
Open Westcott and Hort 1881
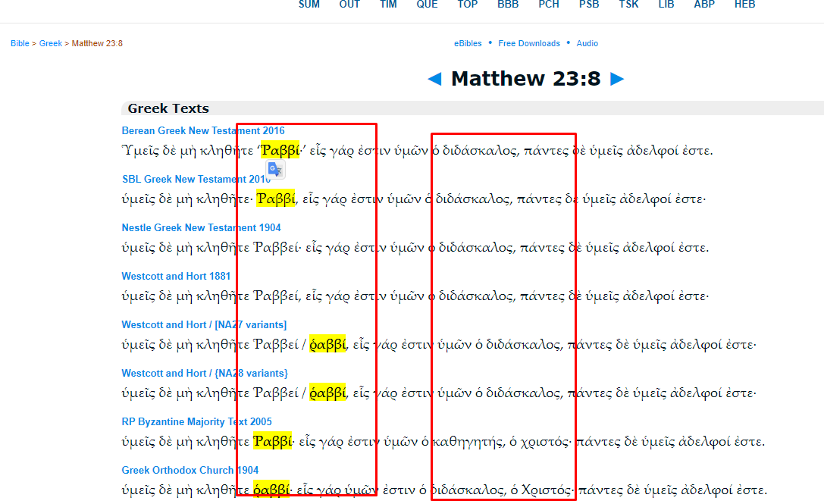pos(176,277)
